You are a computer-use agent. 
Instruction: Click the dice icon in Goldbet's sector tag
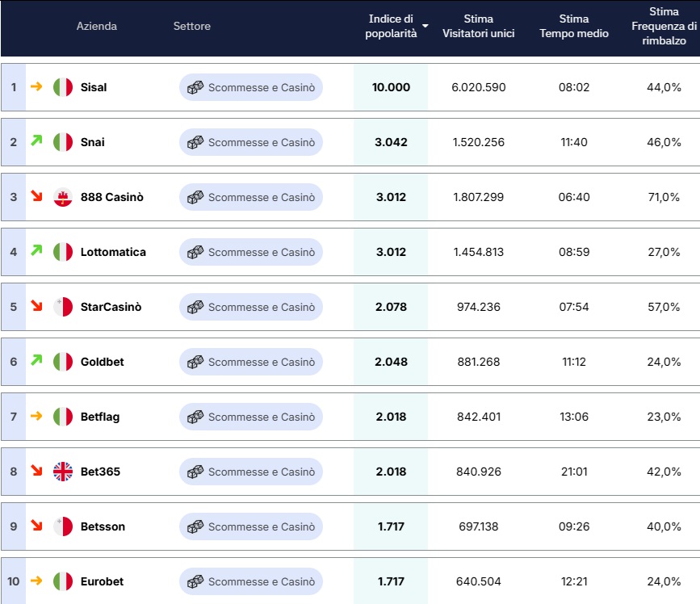tap(195, 362)
